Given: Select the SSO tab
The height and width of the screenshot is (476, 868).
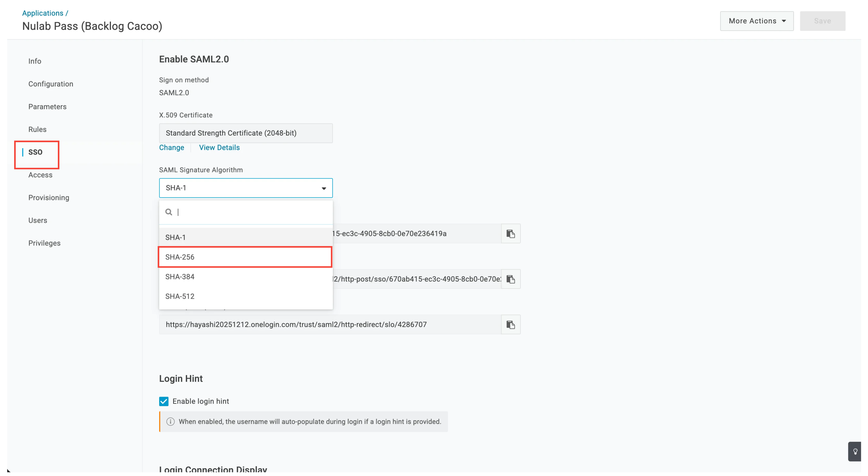Looking at the screenshot, I should (x=35, y=152).
